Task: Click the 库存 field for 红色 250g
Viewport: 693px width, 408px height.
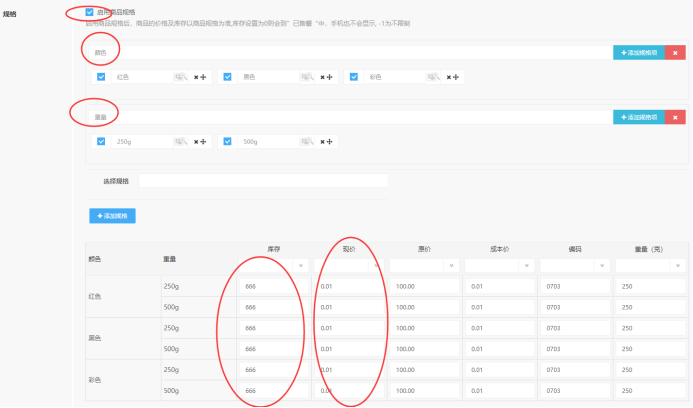Action: coord(272,287)
